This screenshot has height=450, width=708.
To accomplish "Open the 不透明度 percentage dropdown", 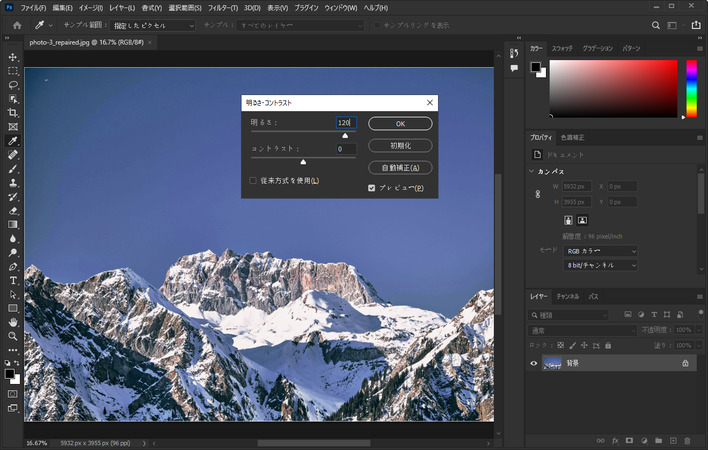I will [699, 330].
